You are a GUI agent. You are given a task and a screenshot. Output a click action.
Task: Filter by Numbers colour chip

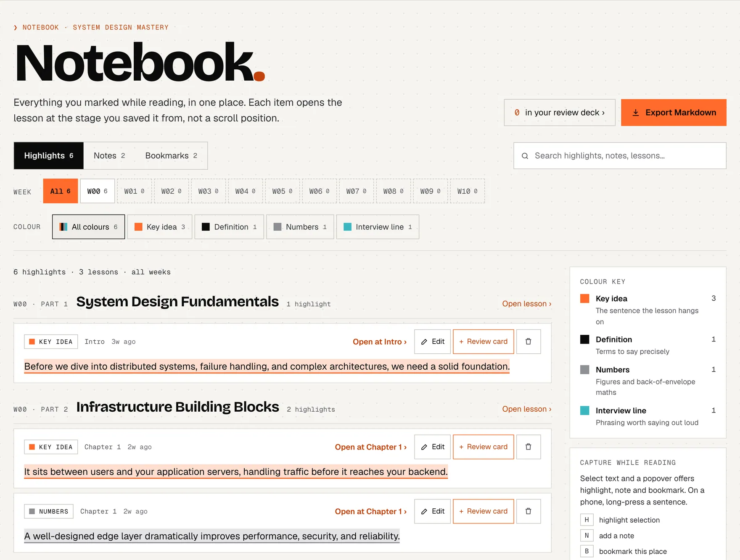300,227
